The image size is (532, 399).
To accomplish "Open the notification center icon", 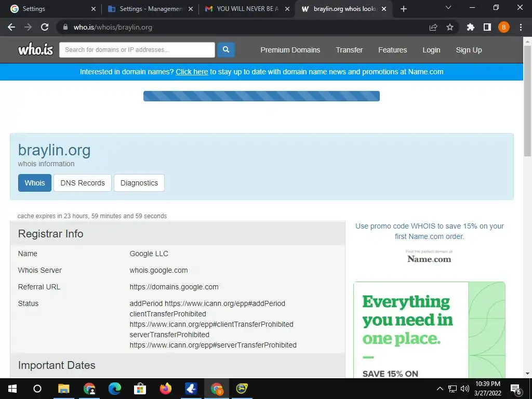I will click(x=515, y=389).
